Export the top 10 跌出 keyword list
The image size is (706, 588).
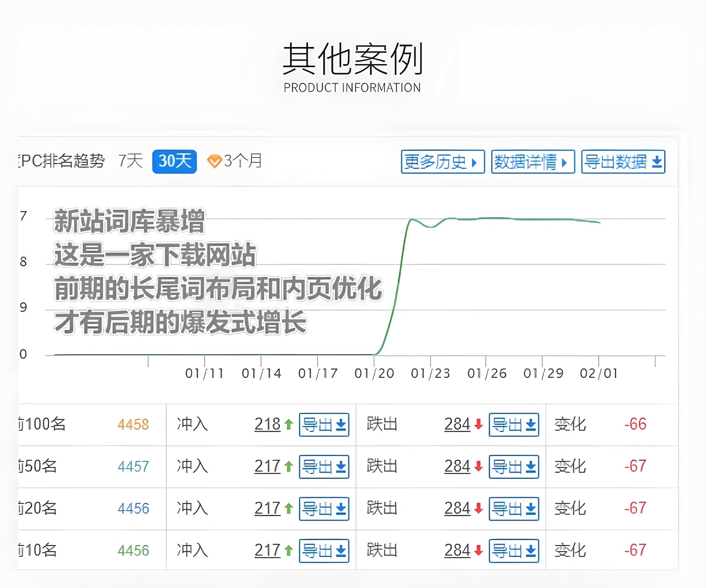tap(513, 550)
